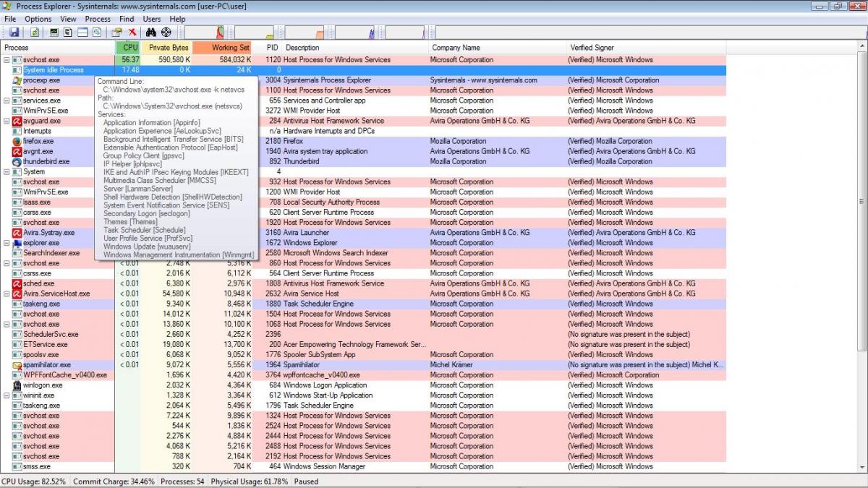The height and width of the screenshot is (488, 868).
Task: Open process Properties from the toolbar icon
Action: (x=116, y=33)
